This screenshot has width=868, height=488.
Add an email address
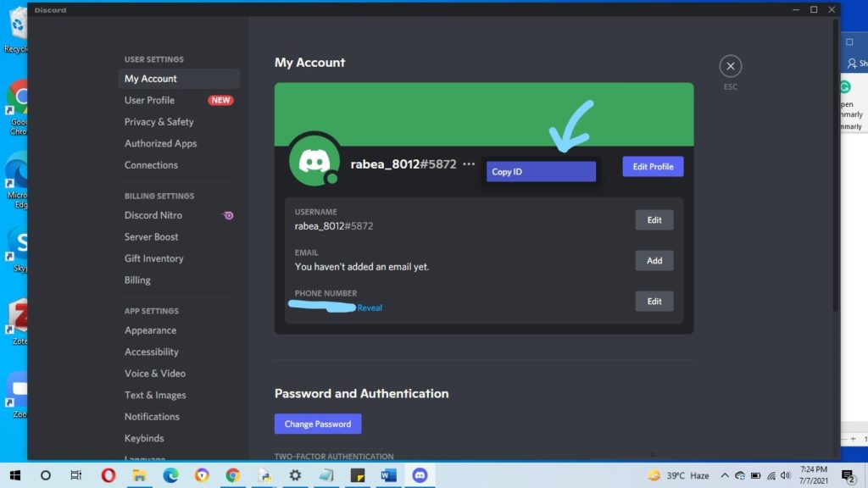point(654,261)
